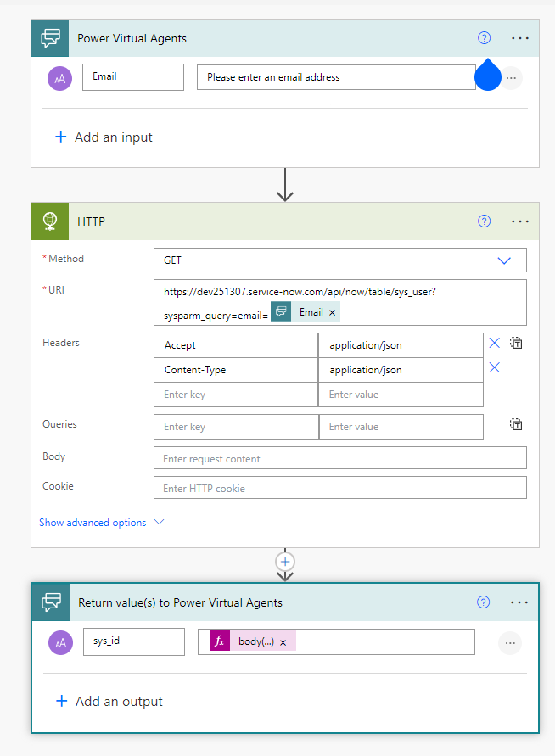Click the Add an input link
The width and height of the screenshot is (555, 756).
point(114,137)
